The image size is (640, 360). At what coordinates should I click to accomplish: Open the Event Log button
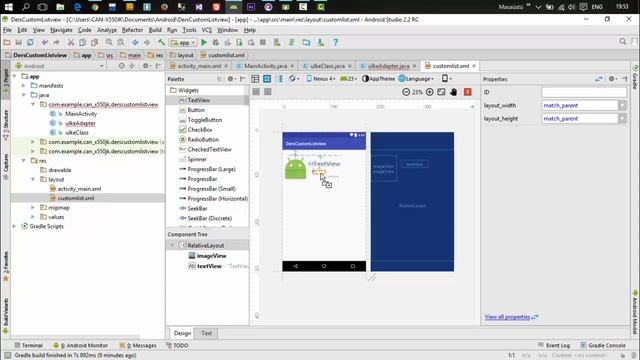[554, 345]
